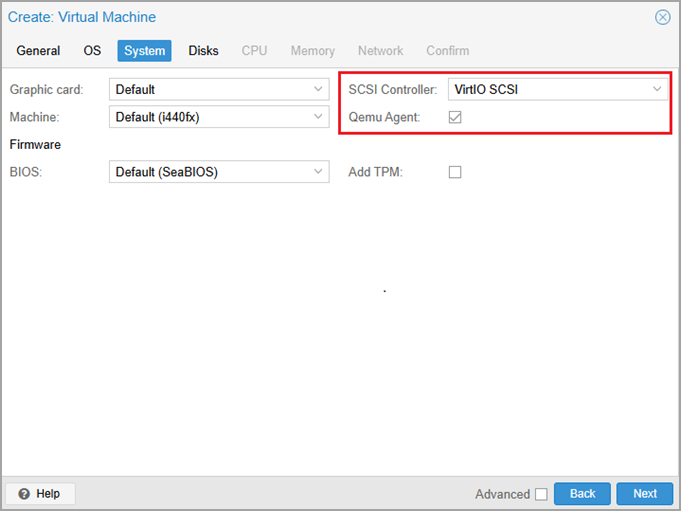Expand the Machine type dropdown
This screenshot has width=681, height=511.
coord(219,117)
